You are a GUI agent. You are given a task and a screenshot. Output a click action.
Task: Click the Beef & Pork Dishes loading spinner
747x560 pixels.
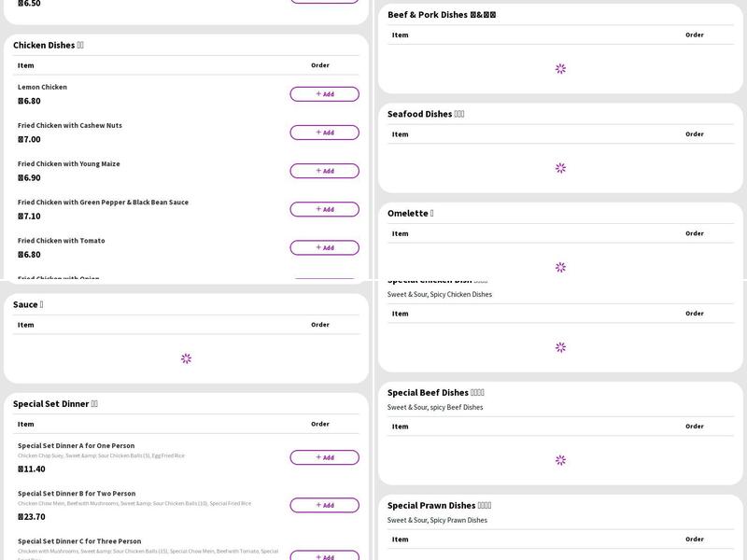(x=560, y=69)
